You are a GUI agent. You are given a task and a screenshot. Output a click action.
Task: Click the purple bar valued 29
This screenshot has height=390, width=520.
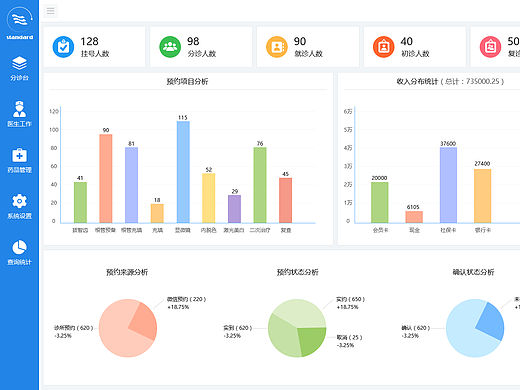234,209
